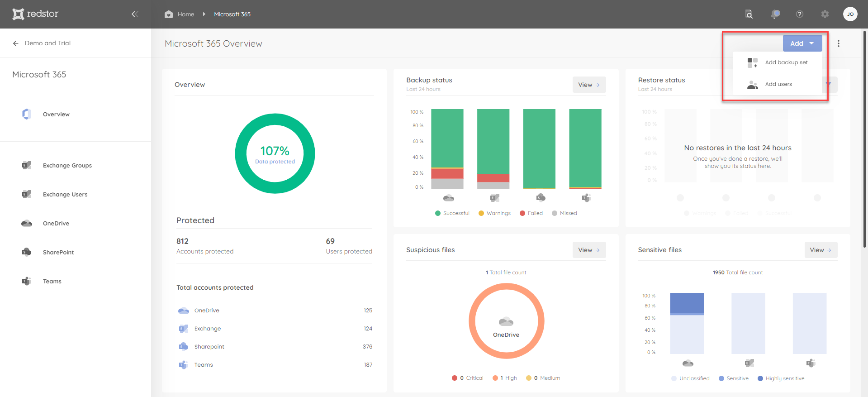This screenshot has width=868, height=397.
Task: Click the Teams sidebar icon
Action: [27, 281]
